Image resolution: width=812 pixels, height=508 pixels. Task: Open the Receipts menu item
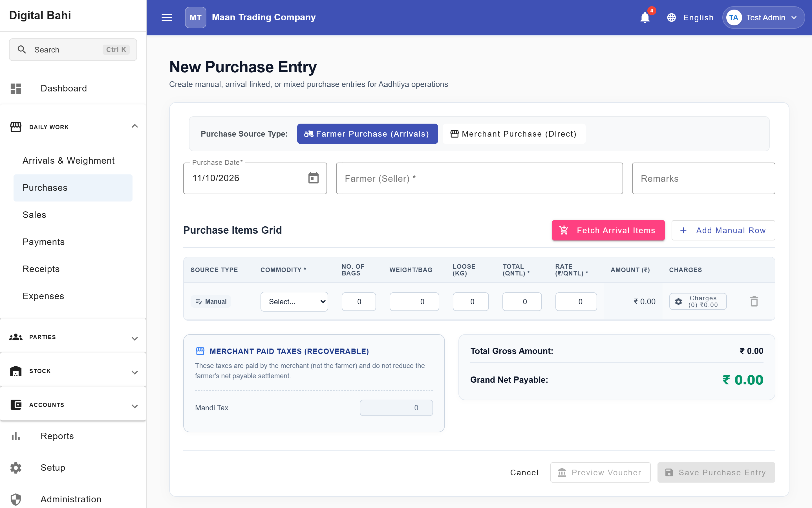(73, 269)
